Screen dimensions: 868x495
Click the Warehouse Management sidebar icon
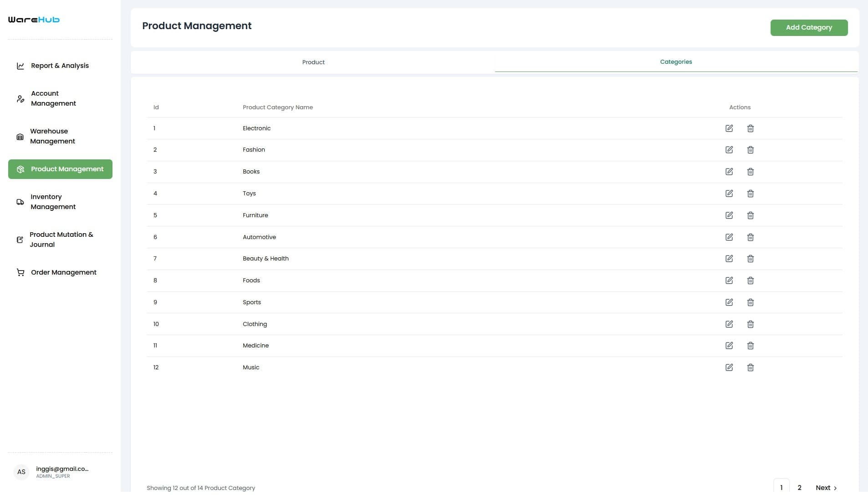pyautogui.click(x=20, y=136)
